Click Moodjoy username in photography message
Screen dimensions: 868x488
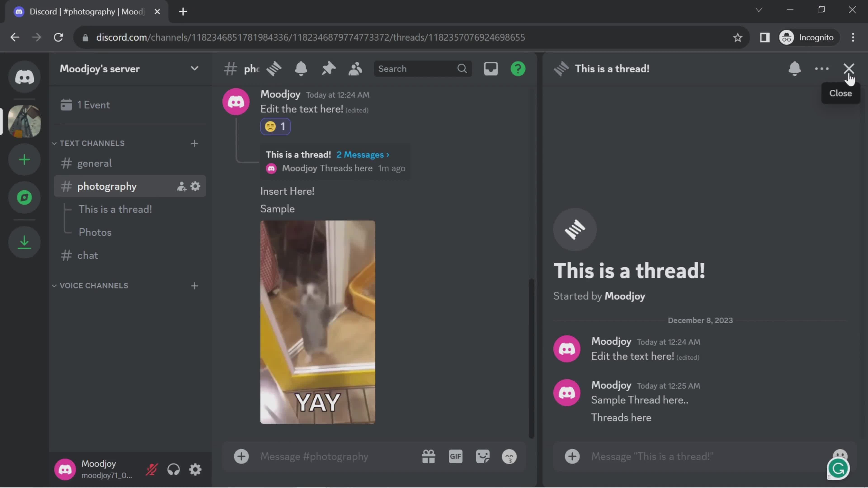280,94
